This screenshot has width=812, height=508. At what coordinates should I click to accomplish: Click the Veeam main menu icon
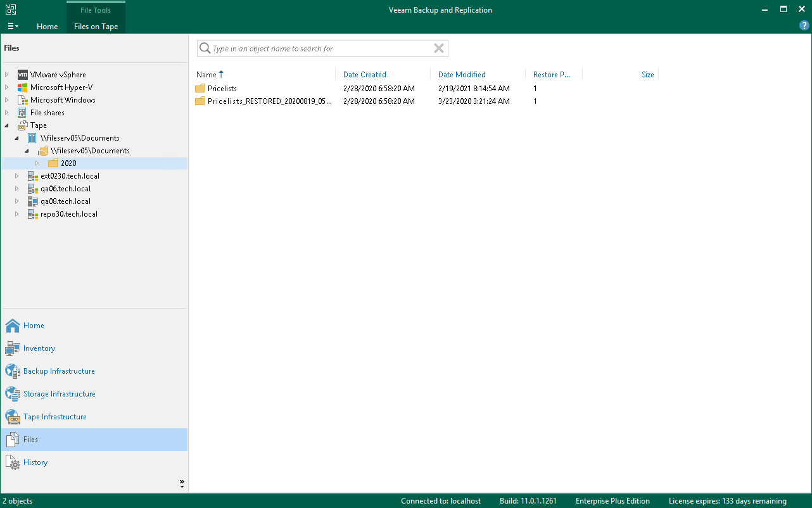pos(13,25)
